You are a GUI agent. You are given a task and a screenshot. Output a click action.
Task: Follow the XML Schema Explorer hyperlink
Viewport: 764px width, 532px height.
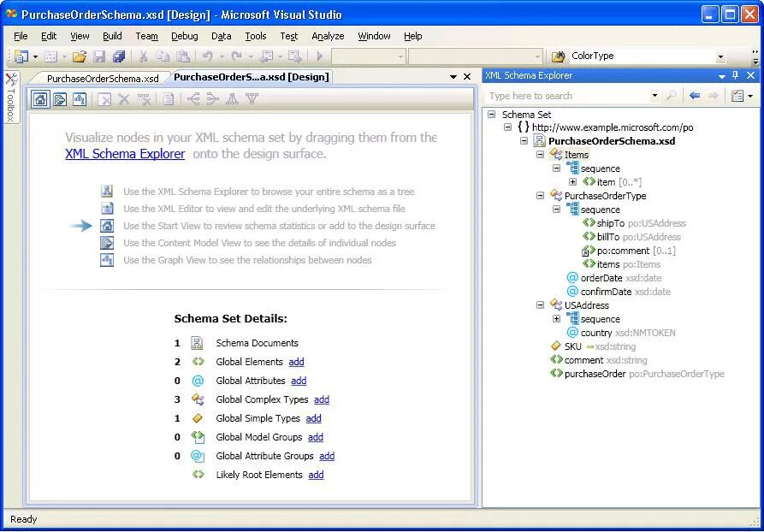125,155
